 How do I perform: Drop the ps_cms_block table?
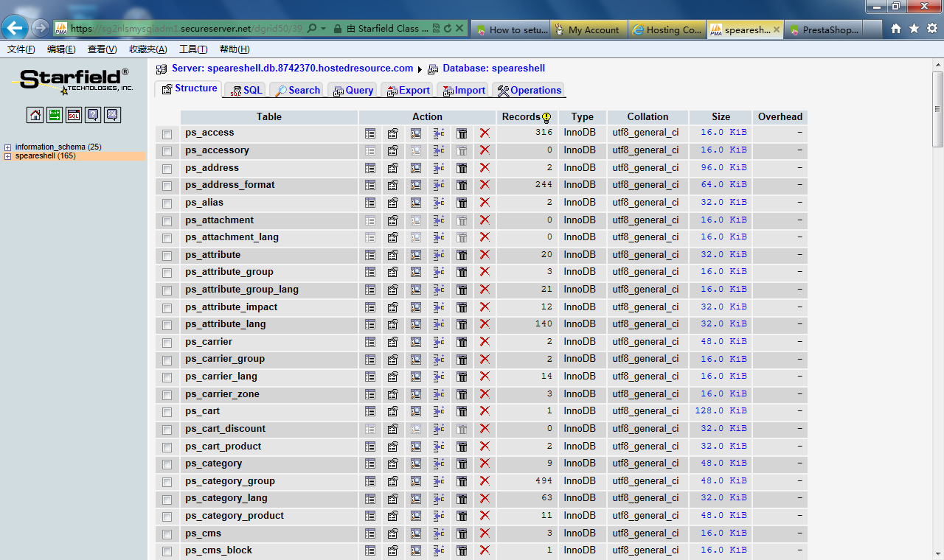485,550
